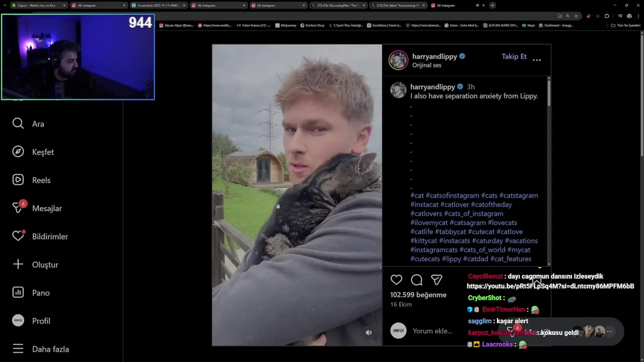Click the Oluştur plus icon

(x=18, y=264)
